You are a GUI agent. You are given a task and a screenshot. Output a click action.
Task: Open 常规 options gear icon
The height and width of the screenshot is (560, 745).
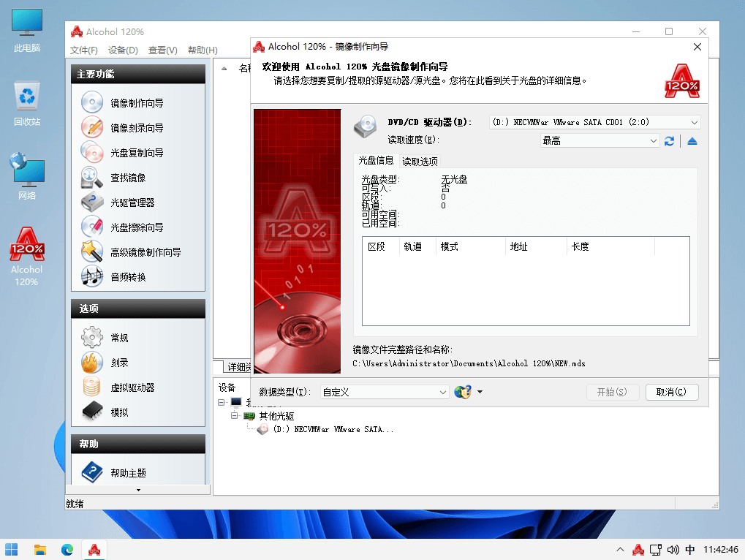91,337
